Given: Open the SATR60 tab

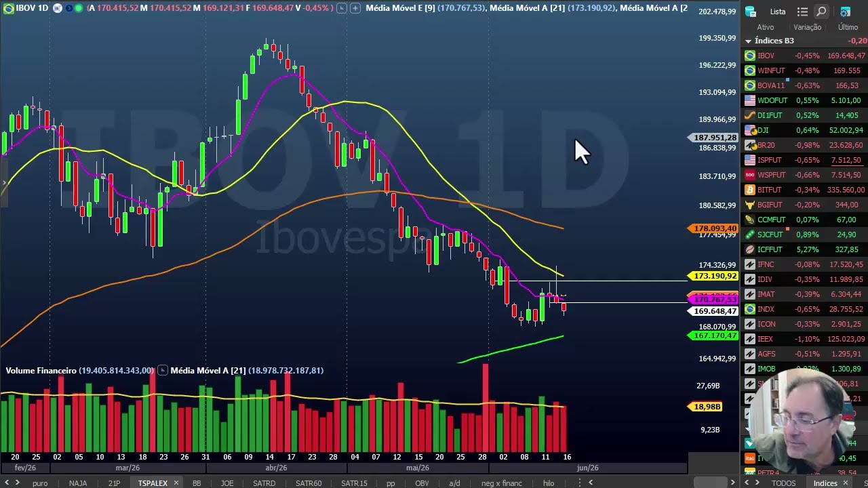Looking at the screenshot, I should (x=309, y=483).
